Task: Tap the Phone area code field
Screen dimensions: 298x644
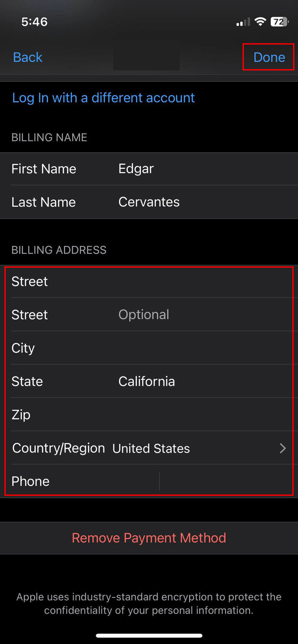Action: click(x=138, y=481)
